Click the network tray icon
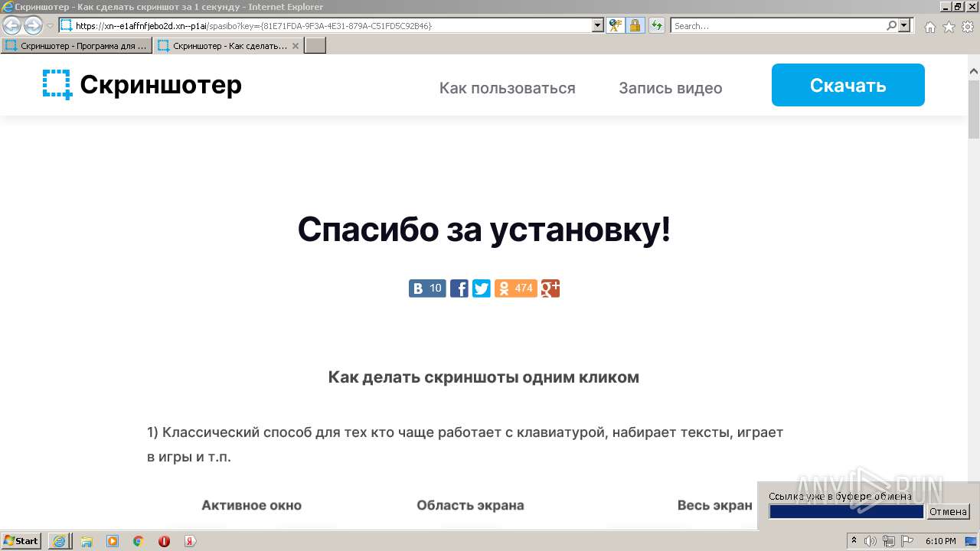 coord(889,541)
